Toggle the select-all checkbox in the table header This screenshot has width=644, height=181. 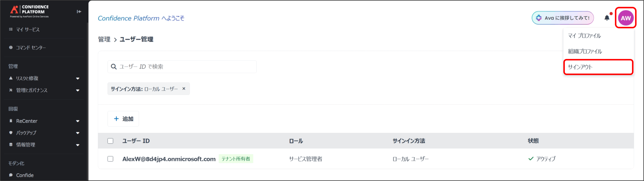click(x=110, y=141)
